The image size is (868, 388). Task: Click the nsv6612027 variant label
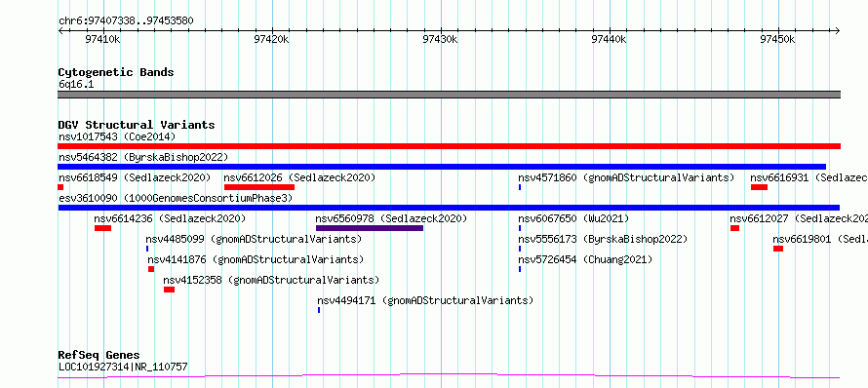point(799,218)
